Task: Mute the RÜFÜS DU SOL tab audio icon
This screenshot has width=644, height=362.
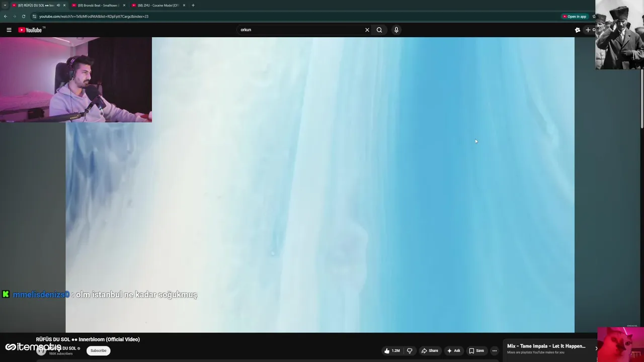Action: (58, 5)
